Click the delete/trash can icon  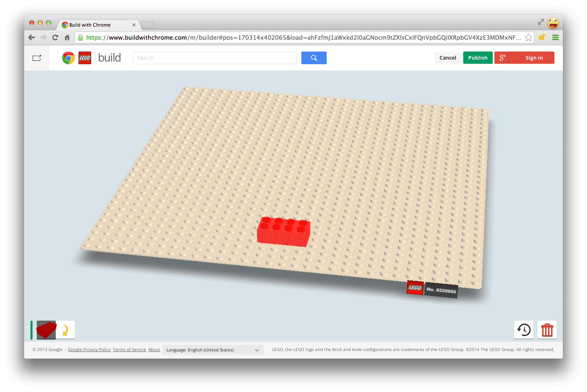coord(547,330)
